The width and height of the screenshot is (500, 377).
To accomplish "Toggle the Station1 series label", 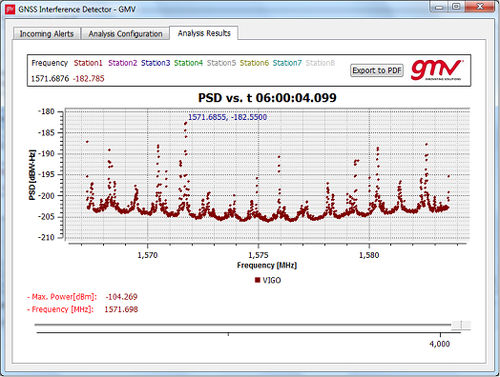I will coord(88,63).
